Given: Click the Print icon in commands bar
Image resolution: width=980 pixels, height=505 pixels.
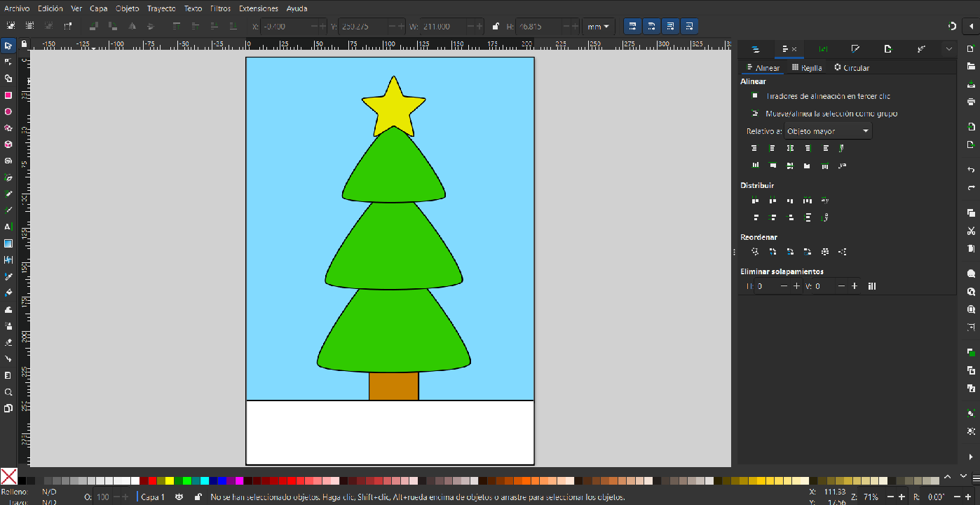Looking at the screenshot, I should point(971,102).
